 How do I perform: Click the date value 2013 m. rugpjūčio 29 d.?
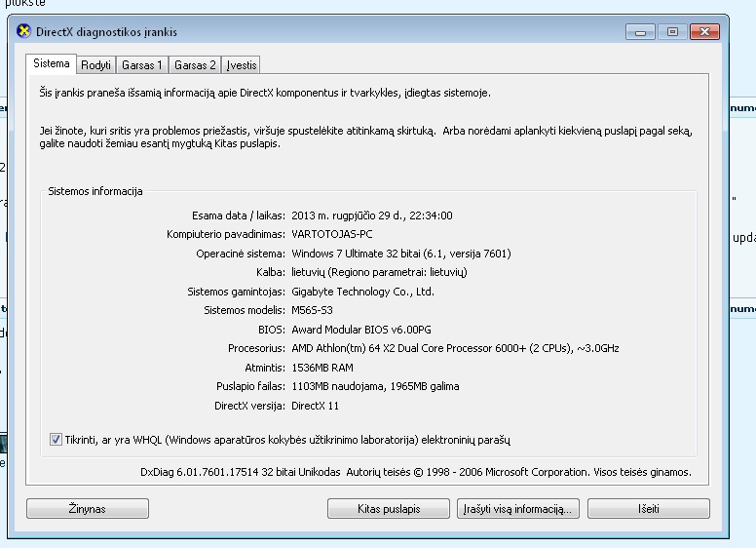click(x=348, y=215)
